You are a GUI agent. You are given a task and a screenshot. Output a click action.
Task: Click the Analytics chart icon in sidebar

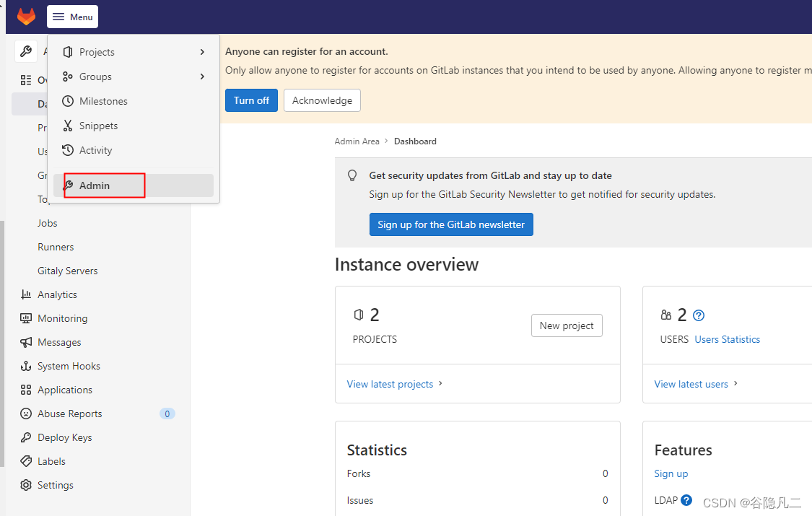tap(26, 294)
